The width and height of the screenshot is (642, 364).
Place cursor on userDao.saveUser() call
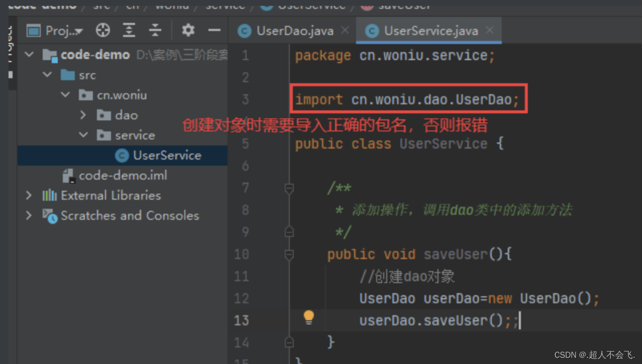[431, 320]
